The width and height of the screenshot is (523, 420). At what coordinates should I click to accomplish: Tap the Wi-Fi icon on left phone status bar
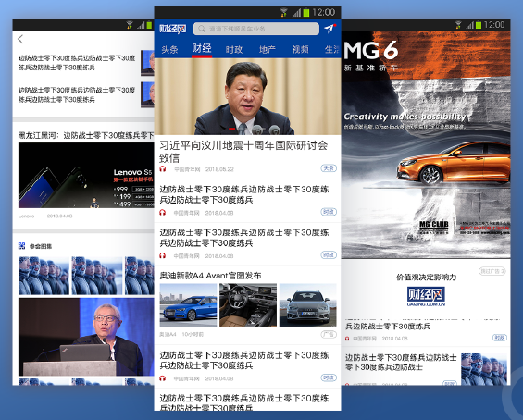click(x=130, y=25)
